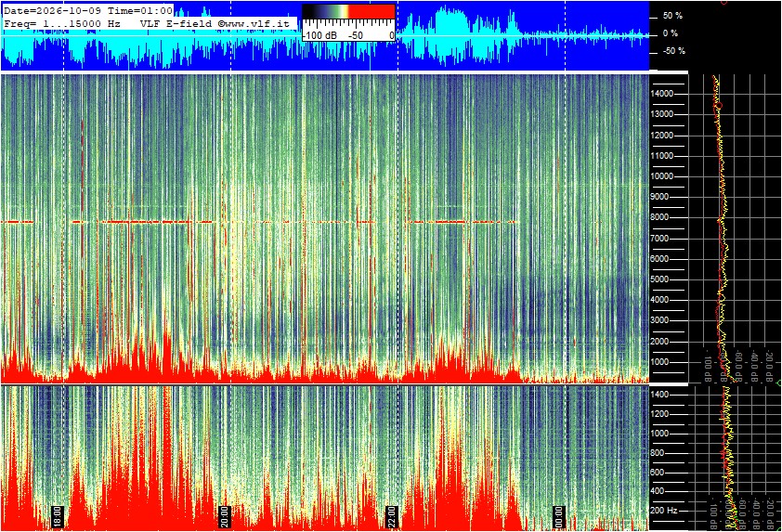782x532 pixels.
Task: Click the 7000 frequency axis label
Action: (660, 239)
